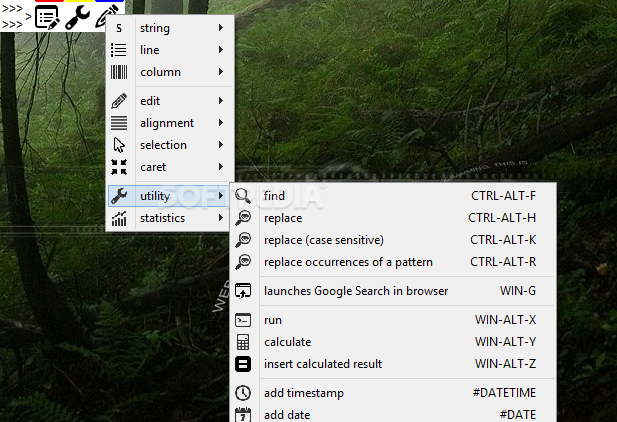Click the icon beside replace CTRL-ALT-H
This screenshot has height=422, width=617.
(x=243, y=218)
